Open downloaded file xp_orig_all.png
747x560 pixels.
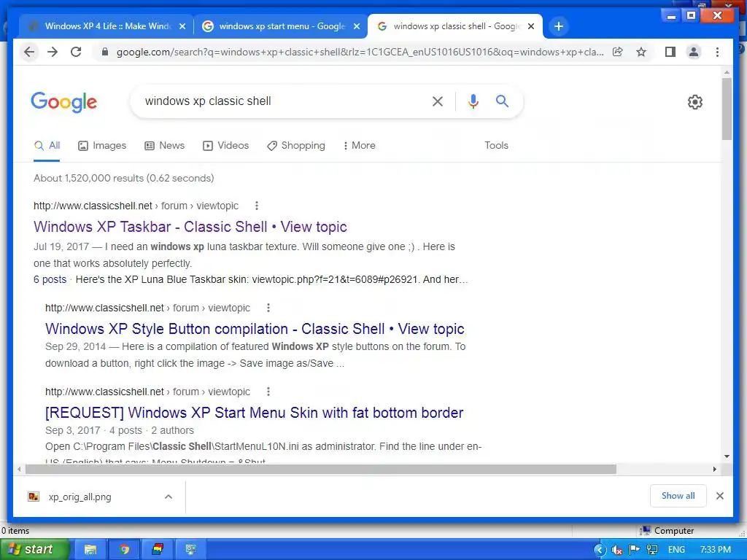[x=80, y=497]
